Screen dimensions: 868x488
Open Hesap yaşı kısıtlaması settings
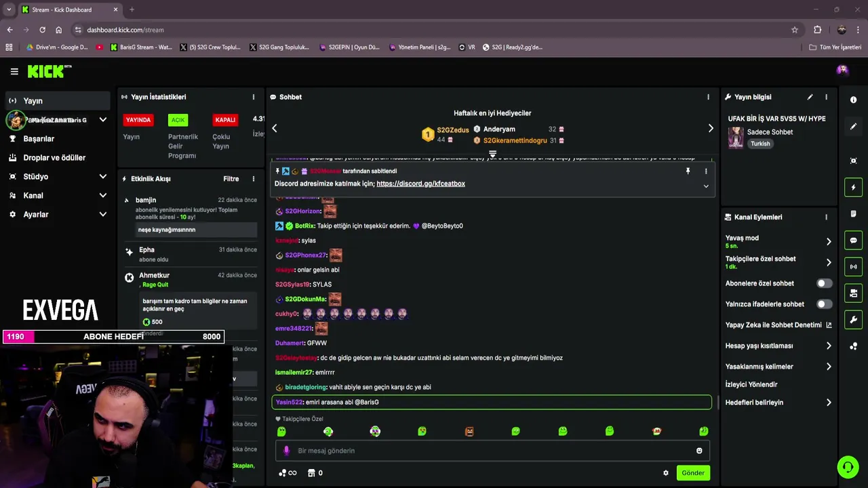point(778,346)
